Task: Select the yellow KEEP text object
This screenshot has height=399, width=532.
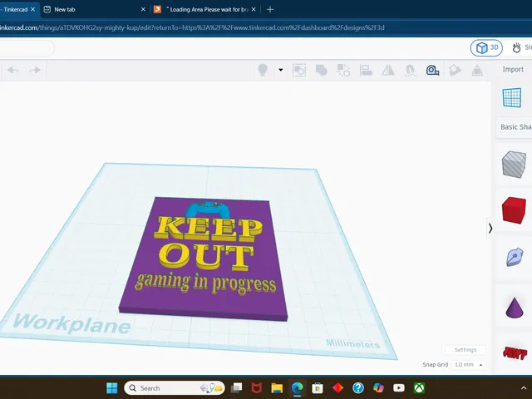Action: [x=208, y=229]
